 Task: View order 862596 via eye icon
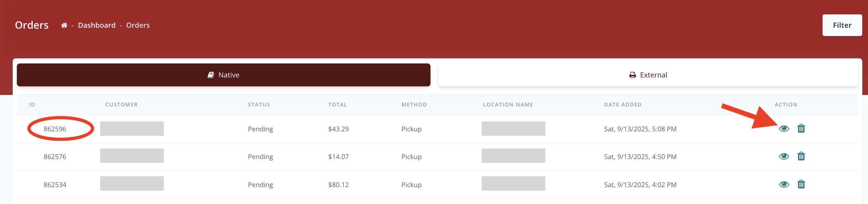[784, 129]
